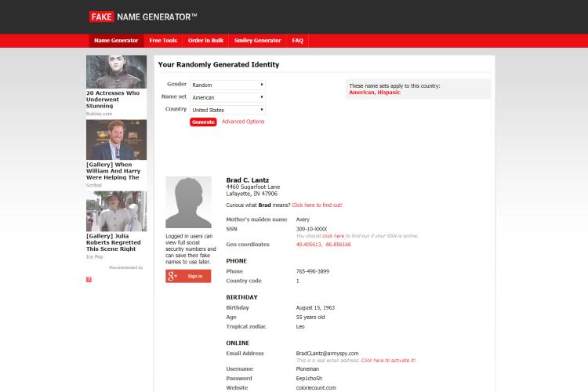Screen dimensions: 588x392
Task: Click the Ice Pop ad source label
Action: tap(95, 257)
